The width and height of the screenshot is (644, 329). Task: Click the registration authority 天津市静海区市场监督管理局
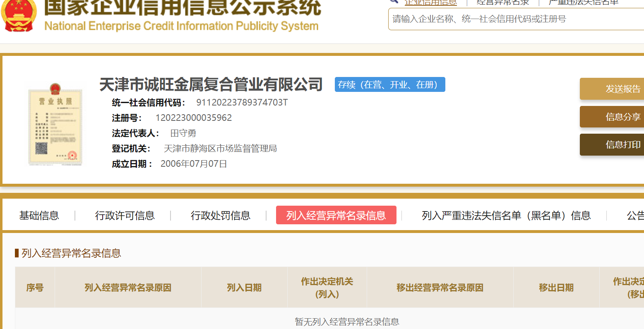221,149
